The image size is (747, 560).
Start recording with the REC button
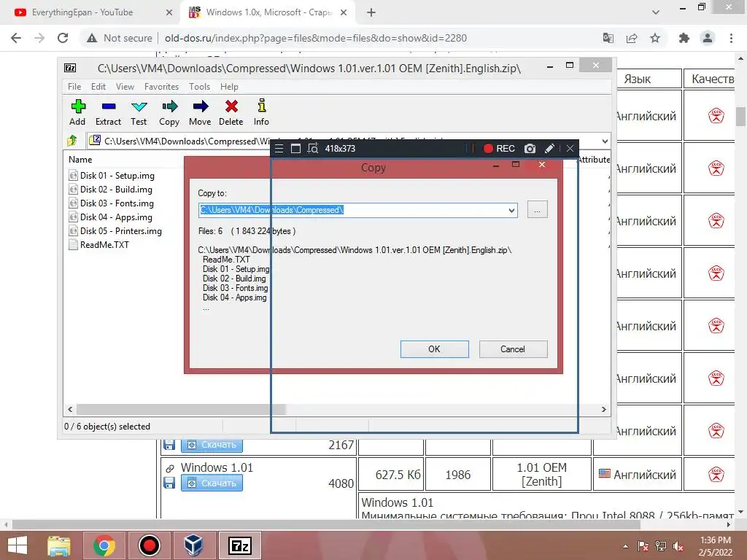499,149
